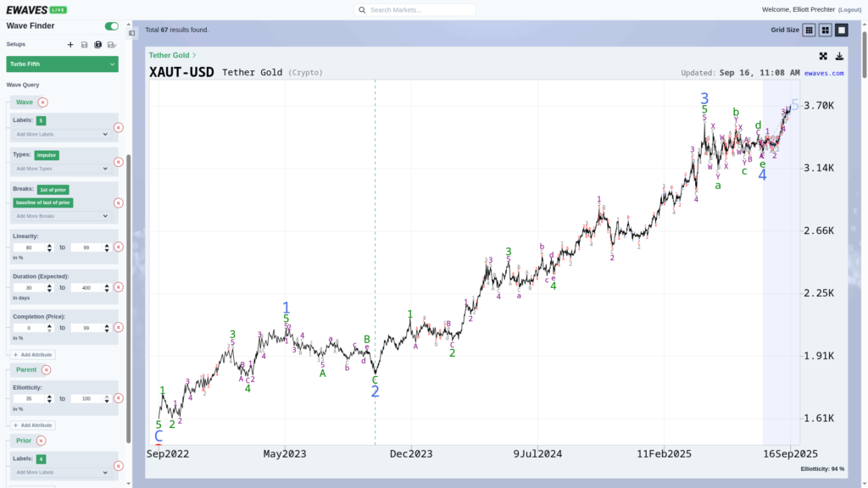Click the search magnifier icon
Image resolution: width=868 pixels, height=488 pixels.
click(x=362, y=10)
